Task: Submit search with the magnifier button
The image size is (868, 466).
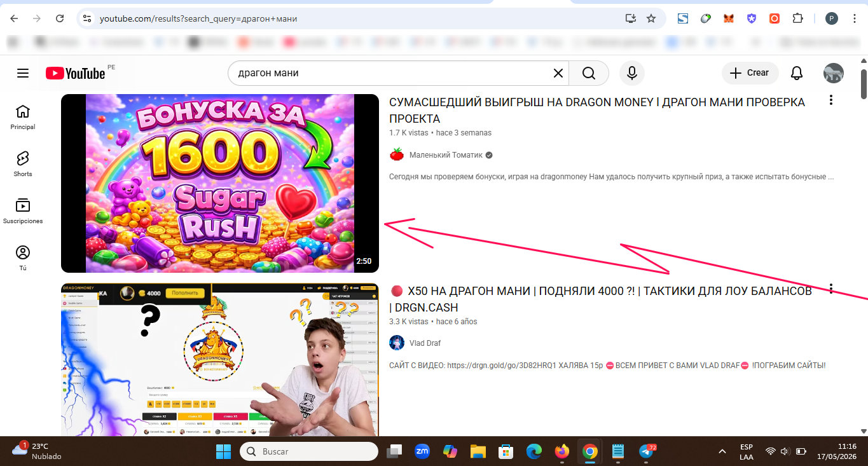Action: point(589,73)
